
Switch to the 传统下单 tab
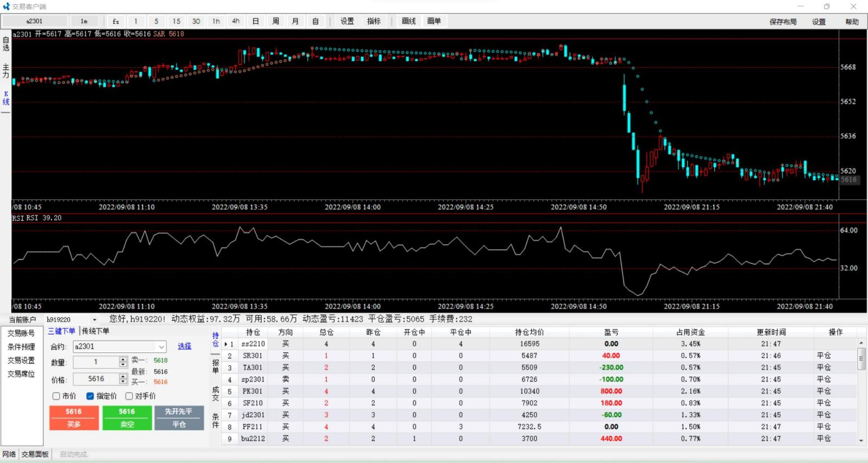point(96,331)
